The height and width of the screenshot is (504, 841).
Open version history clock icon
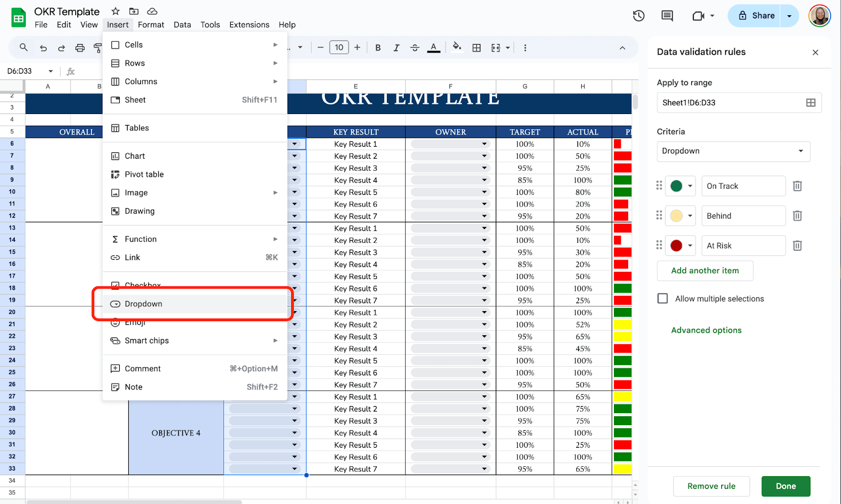(639, 16)
